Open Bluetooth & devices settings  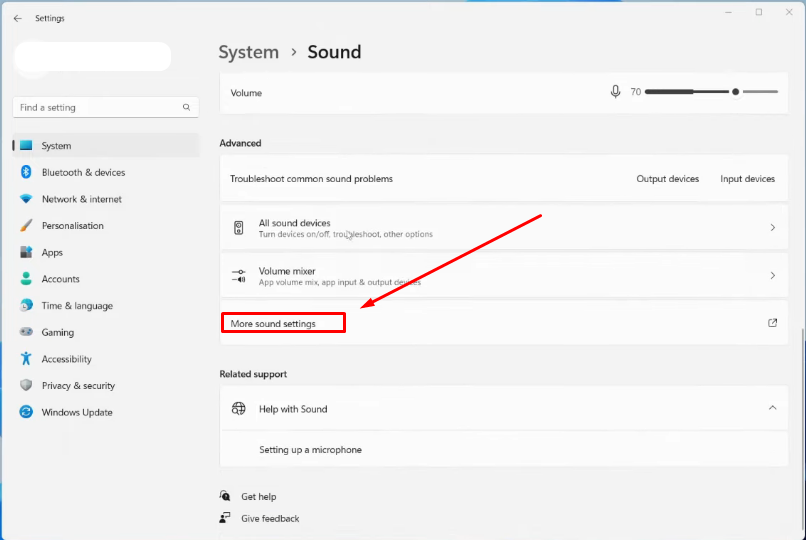(106, 172)
